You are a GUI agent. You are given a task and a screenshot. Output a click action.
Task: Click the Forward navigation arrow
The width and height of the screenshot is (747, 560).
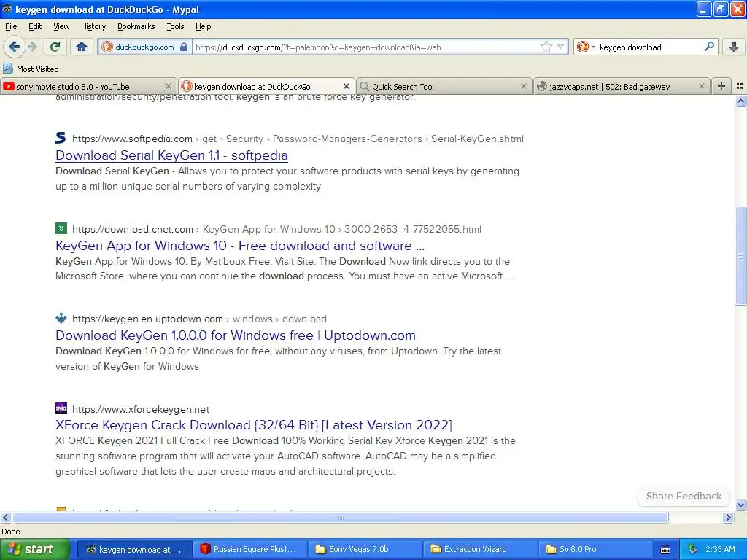[32, 47]
